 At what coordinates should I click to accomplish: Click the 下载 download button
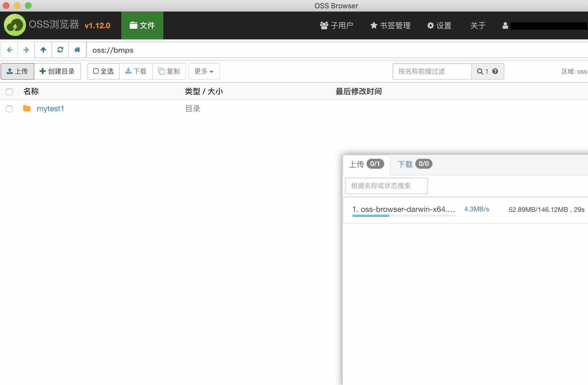[x=136, y=71]
